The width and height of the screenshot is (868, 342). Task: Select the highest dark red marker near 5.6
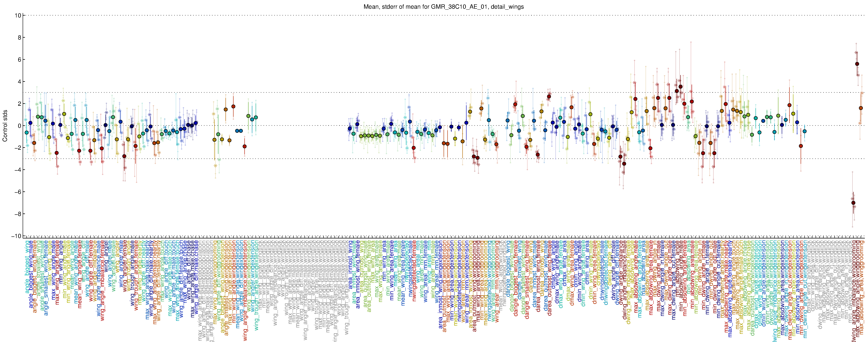tap(857, 64)
